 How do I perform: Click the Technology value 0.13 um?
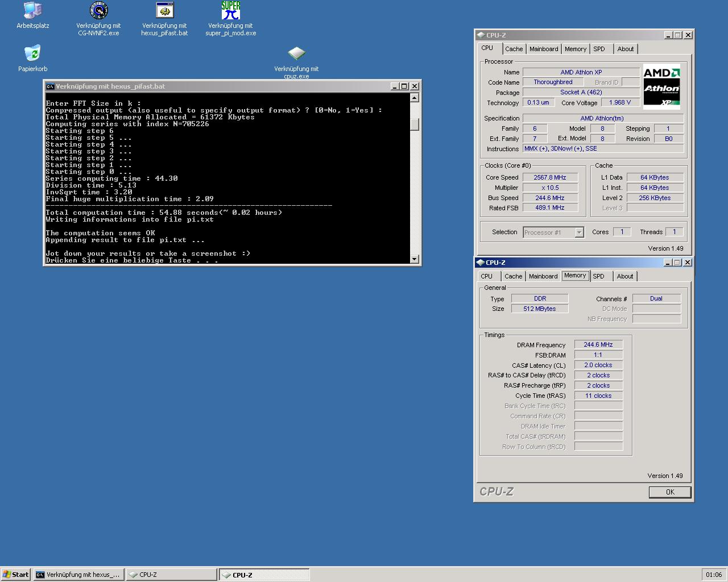click(x=538, y=103)
